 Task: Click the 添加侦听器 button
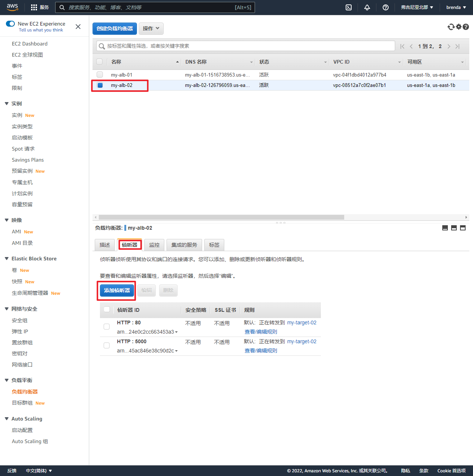tap(117, 290)
